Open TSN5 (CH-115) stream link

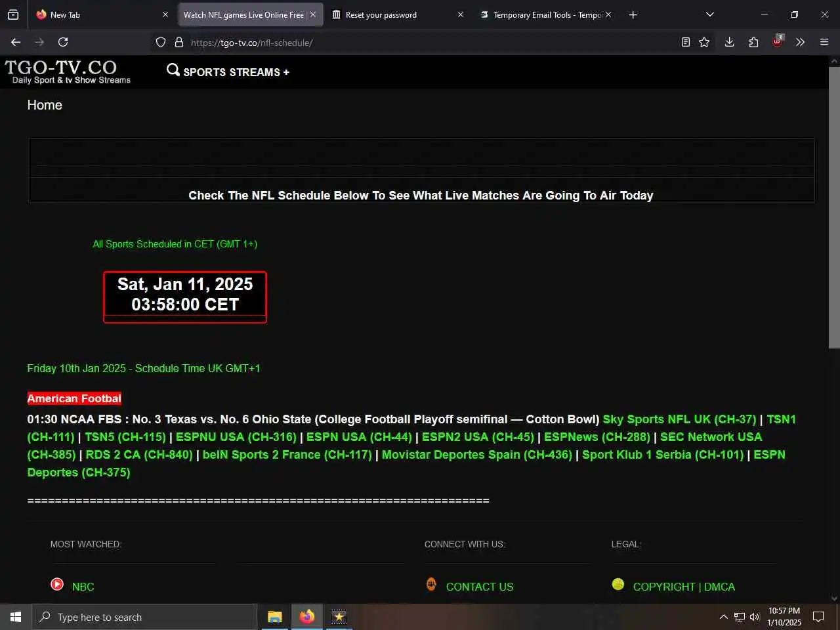[x=125, y=437]
